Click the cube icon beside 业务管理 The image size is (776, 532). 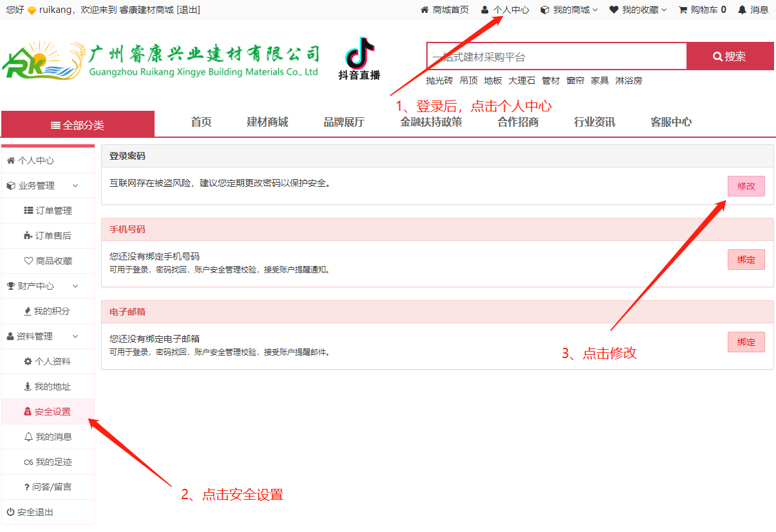pyautogui.click(x=11, y=185)
